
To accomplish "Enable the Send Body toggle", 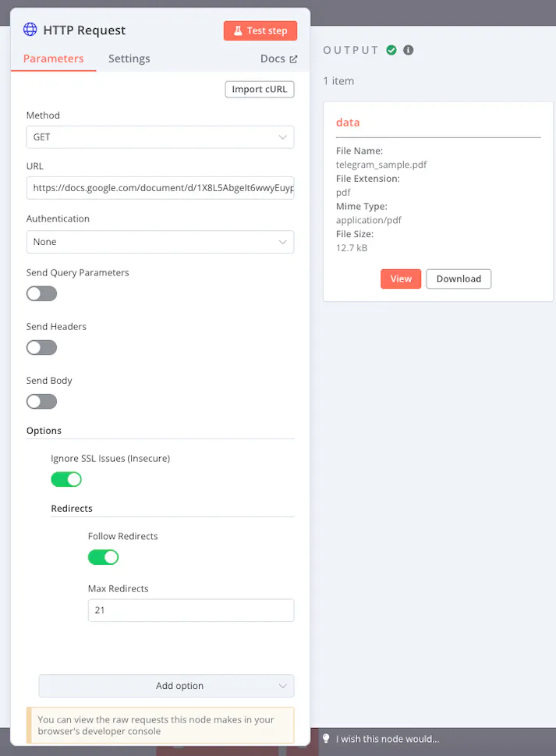I will pyautogui.click(x=41, y=401).
